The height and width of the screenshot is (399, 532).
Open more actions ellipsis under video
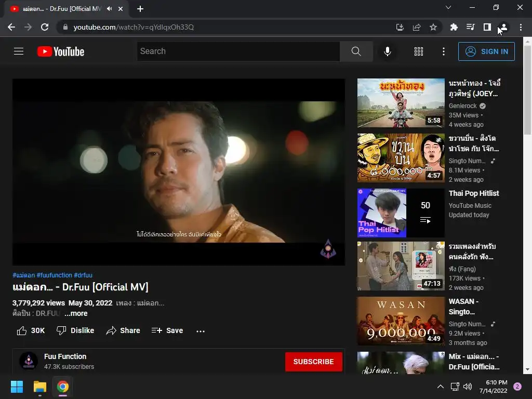coord(201,331)
